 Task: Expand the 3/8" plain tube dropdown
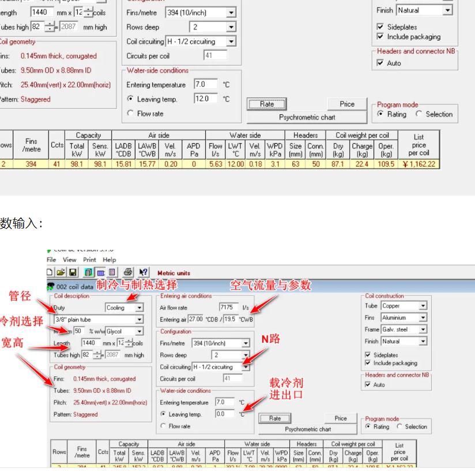tap(139, 320)
